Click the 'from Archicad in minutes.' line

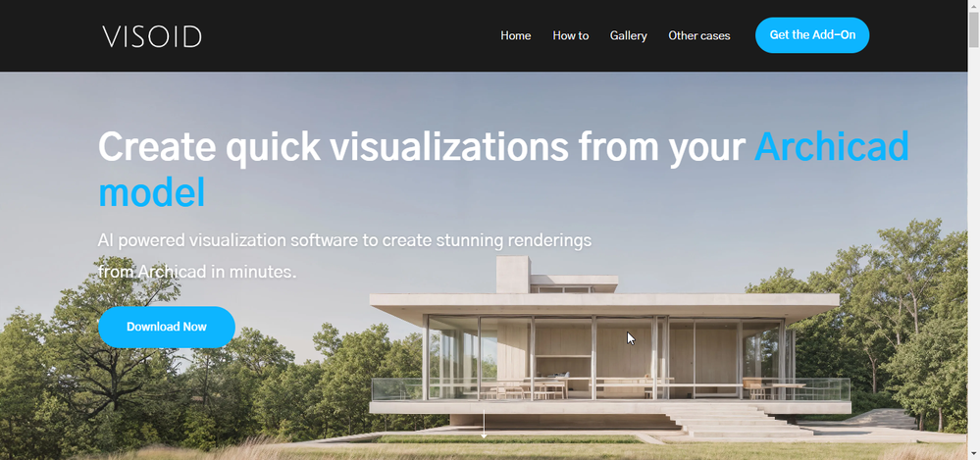pos(197,272)
